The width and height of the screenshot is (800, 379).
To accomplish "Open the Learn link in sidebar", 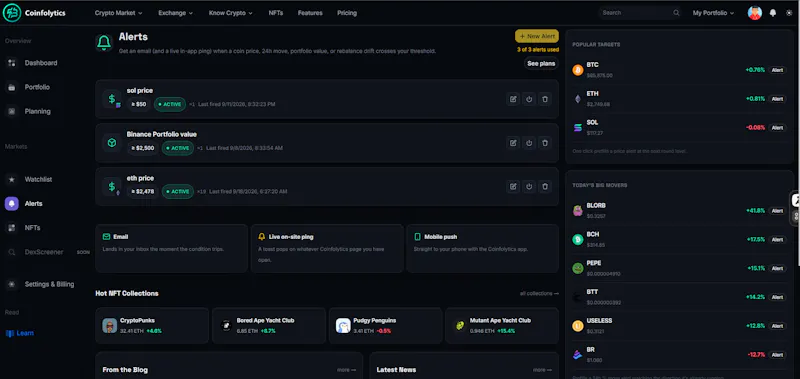I will click(20, 333).
